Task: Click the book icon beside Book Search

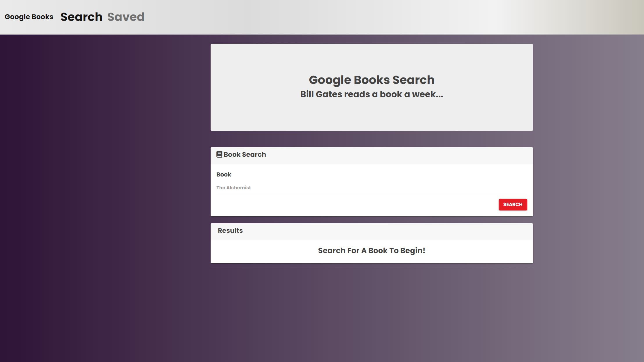Action: [x=219, y=154]
